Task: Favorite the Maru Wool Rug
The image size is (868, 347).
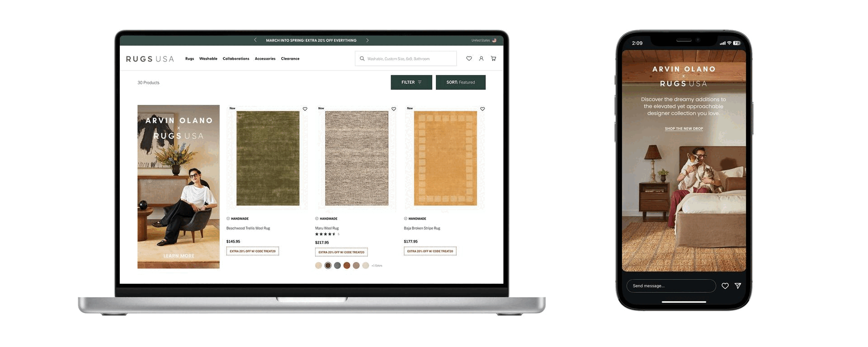Action: pos(394,109)
